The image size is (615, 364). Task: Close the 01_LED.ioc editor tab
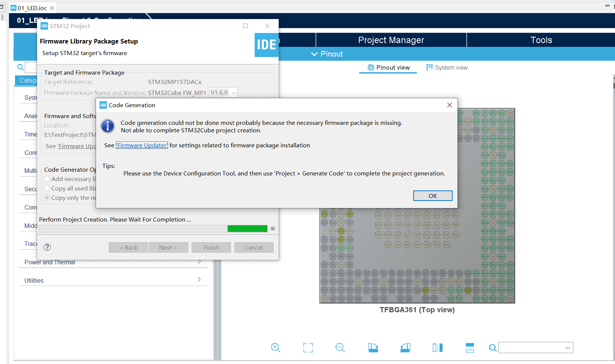click(x=52, y=8)
